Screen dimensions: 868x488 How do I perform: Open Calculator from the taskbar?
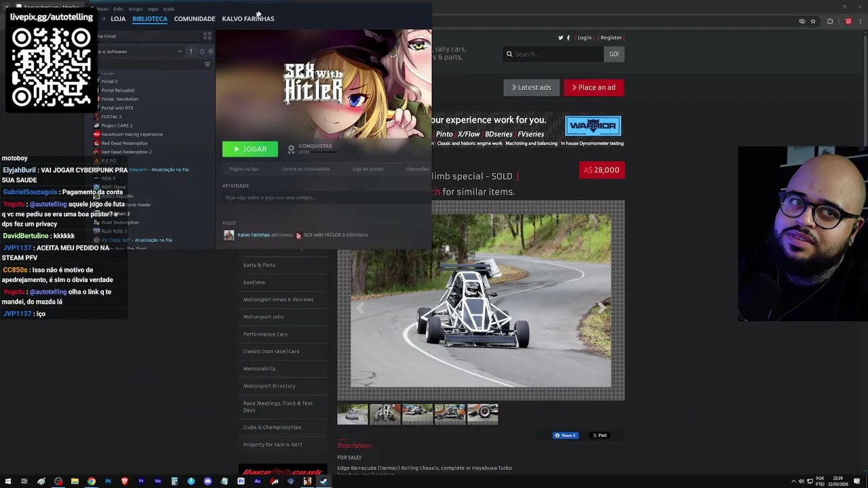point(174,481)
